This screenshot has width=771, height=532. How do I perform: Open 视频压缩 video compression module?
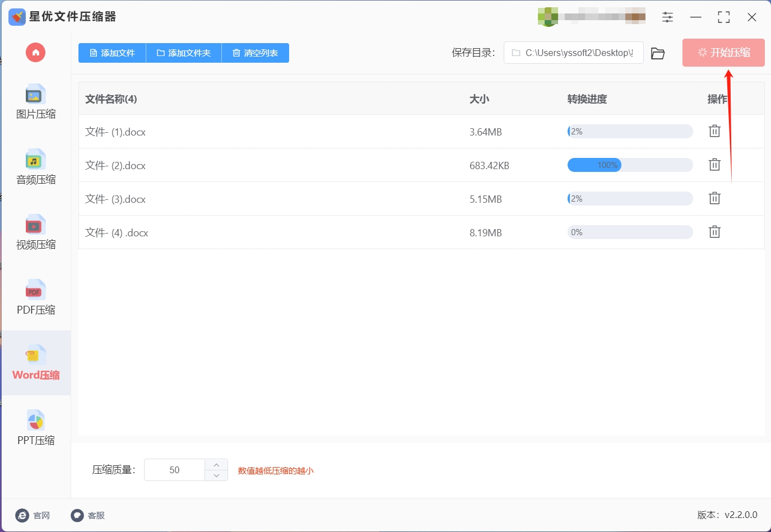click(x=36, y=232)
